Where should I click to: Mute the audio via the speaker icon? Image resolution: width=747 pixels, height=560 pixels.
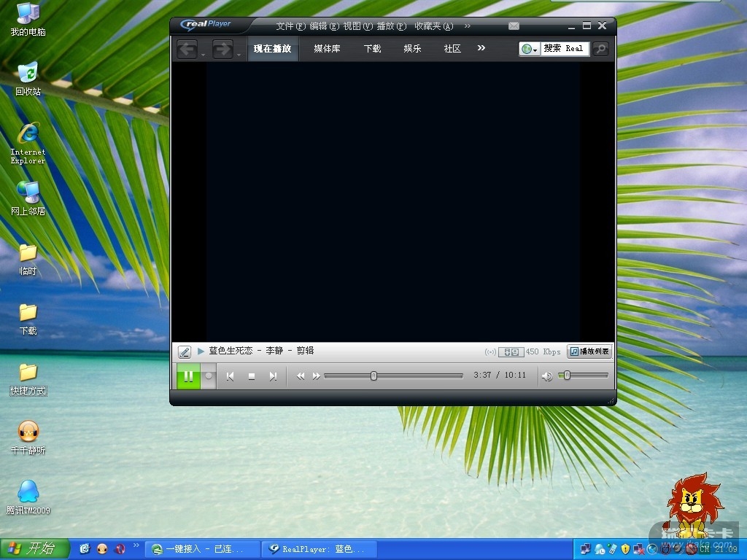(546, 376)
